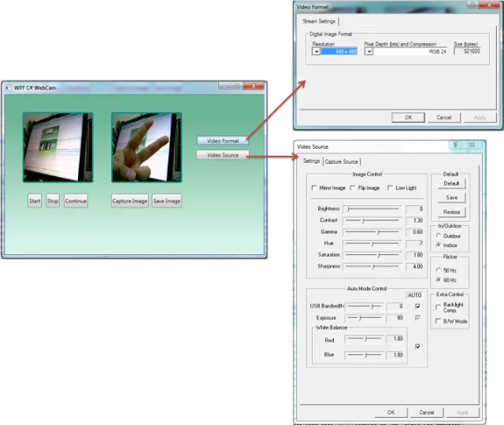Click the Exposure value field 80

tap(395, 318)
